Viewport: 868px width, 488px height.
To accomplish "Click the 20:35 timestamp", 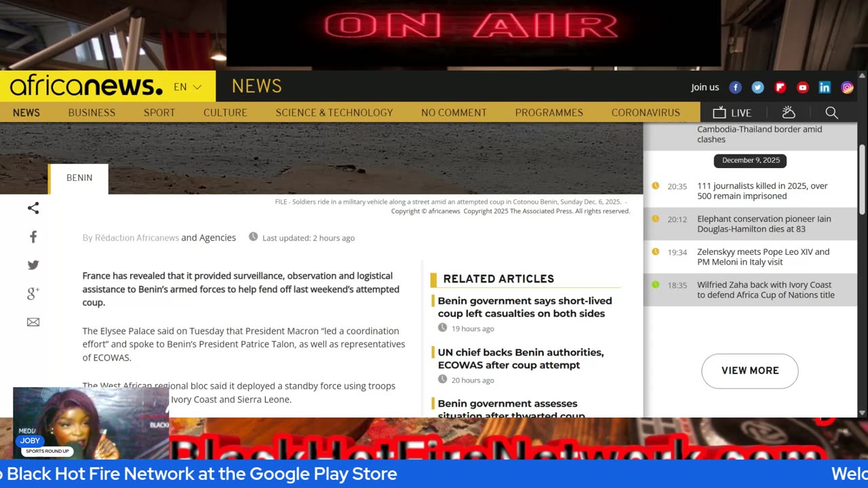I will point(677,186).
